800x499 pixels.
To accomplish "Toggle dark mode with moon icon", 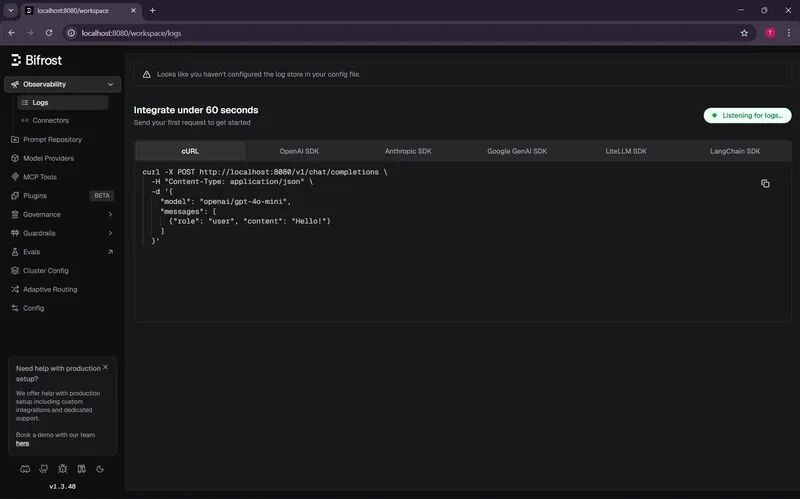I will point(100,468).
